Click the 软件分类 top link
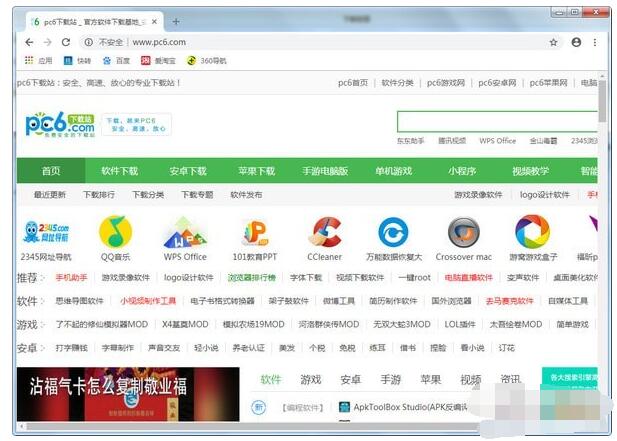Image resolution: width=617 pixels, height=441 pixels. point(397,83)
